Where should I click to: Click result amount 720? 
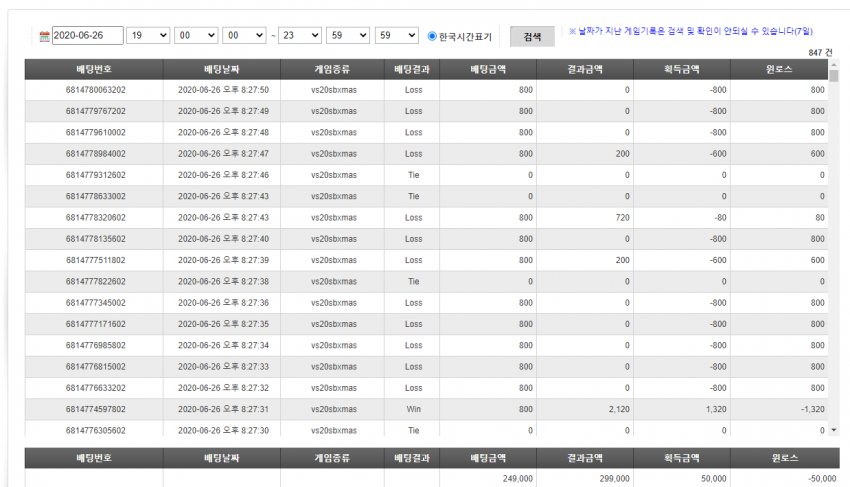[x=622, y=217]
